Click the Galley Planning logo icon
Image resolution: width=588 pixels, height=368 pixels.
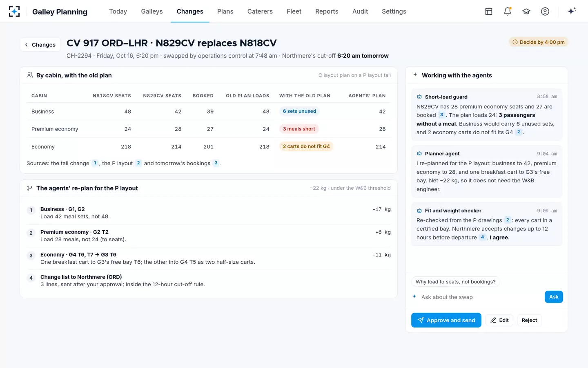(x=14, y=11)
